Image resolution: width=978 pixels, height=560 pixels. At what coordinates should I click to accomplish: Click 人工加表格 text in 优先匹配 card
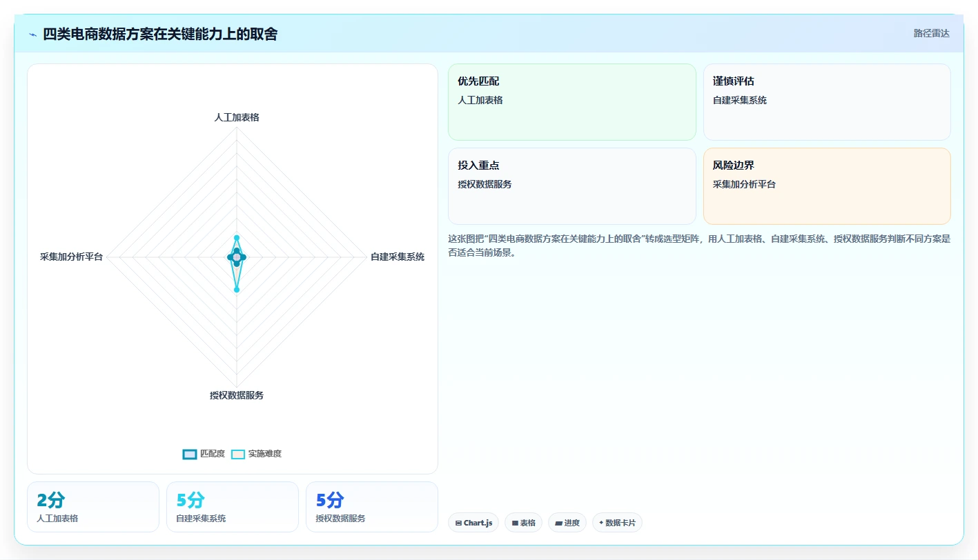(480, 100)
